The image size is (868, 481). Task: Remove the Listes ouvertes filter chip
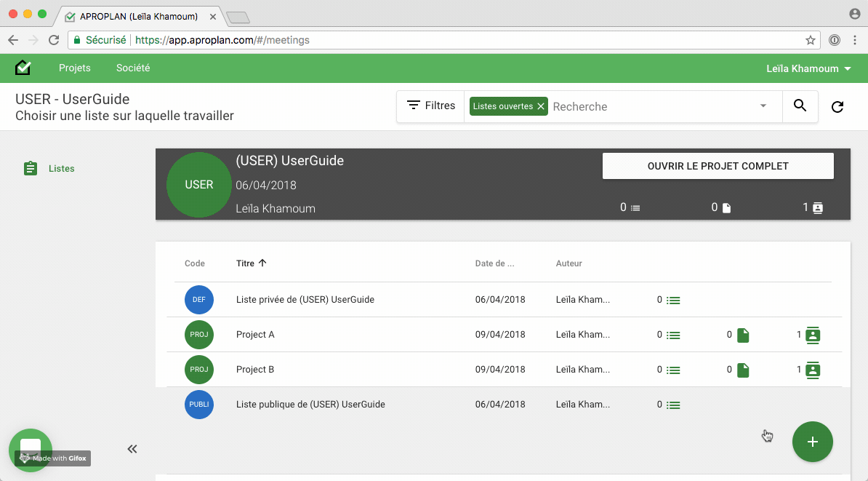pos(541,106)
